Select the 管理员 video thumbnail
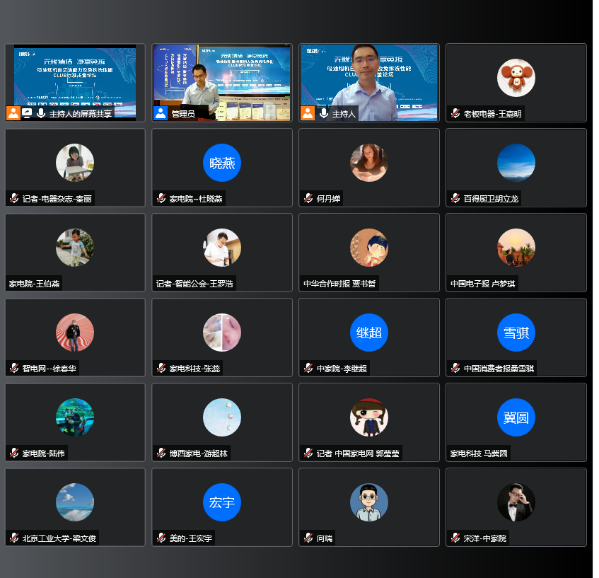 click(222, 83)
